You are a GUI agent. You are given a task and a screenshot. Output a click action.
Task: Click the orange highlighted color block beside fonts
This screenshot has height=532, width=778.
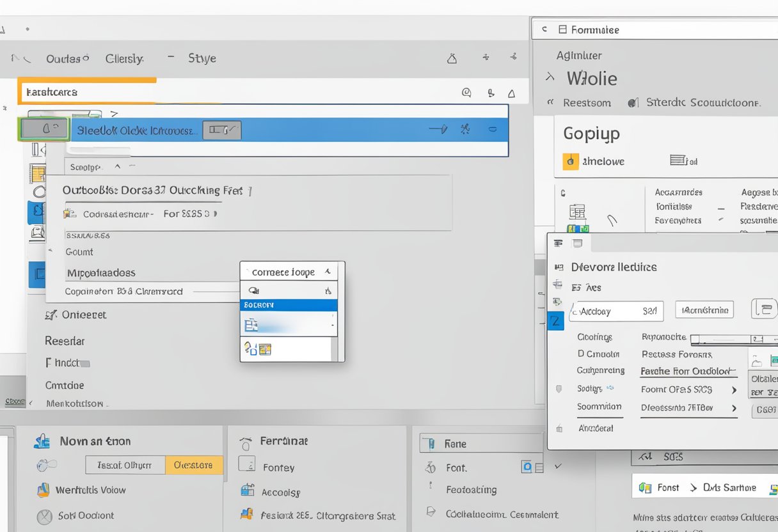(194, 465)
